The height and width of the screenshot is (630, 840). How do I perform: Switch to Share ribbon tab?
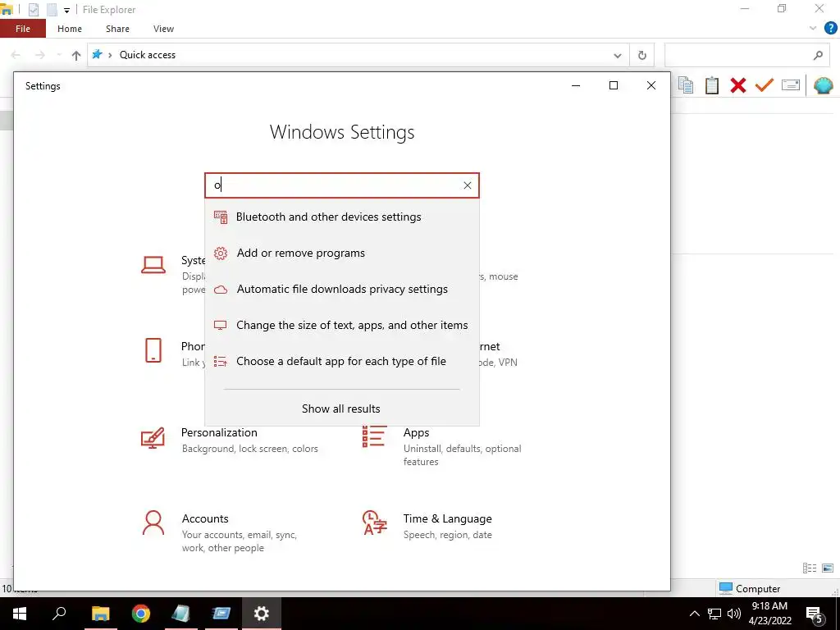117,29
